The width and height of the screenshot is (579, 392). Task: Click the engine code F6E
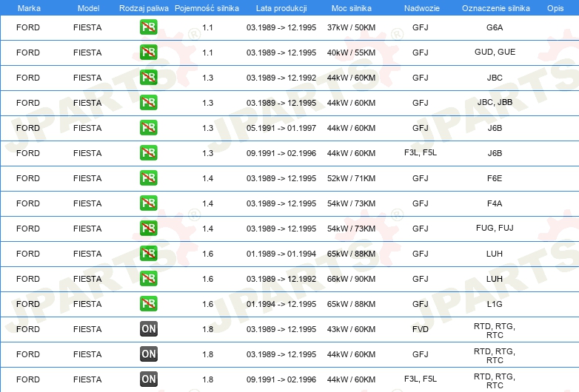click(495, 178)
